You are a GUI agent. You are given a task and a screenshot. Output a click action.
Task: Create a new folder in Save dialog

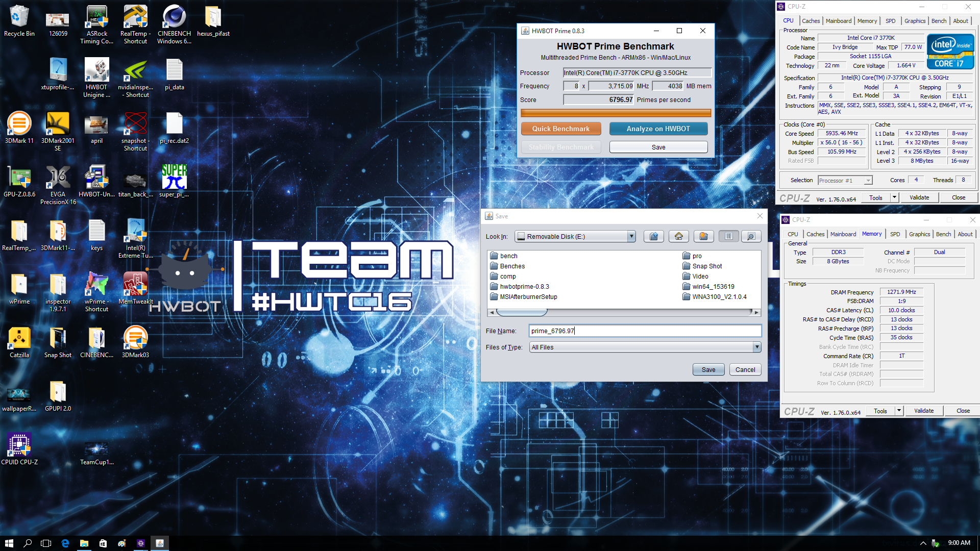click(704, 236)
